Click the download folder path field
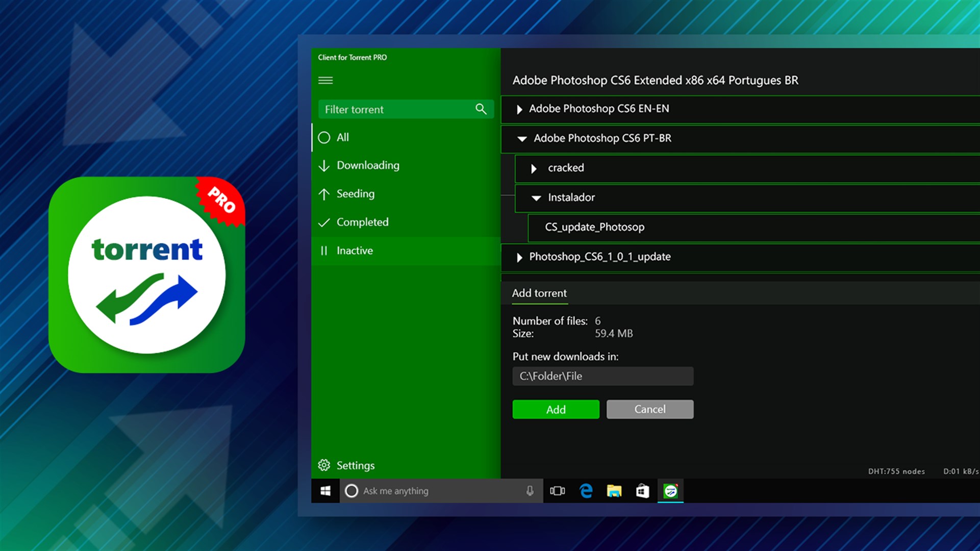 602,376
